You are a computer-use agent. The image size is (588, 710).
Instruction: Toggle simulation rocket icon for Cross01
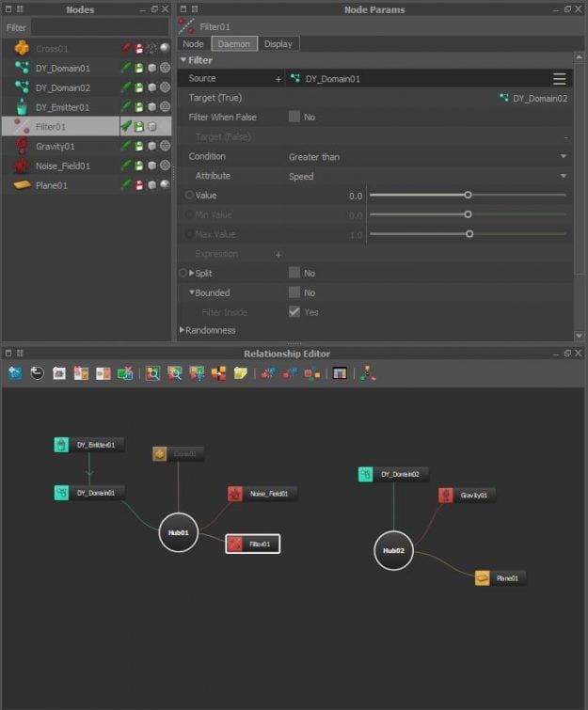[x=126, y=48]
